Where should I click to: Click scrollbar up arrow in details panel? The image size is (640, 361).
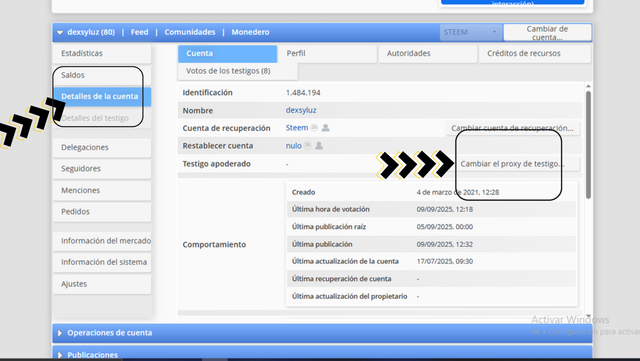tap(588, 86)
